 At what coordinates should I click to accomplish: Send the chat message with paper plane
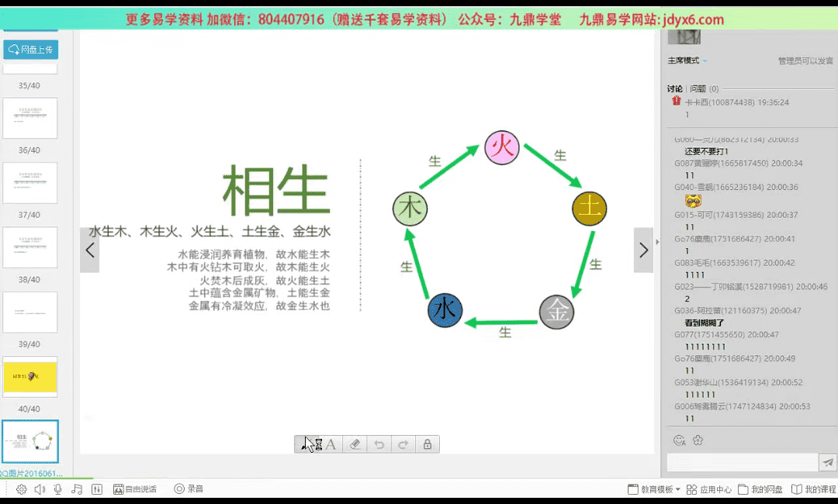coord(828,463)
